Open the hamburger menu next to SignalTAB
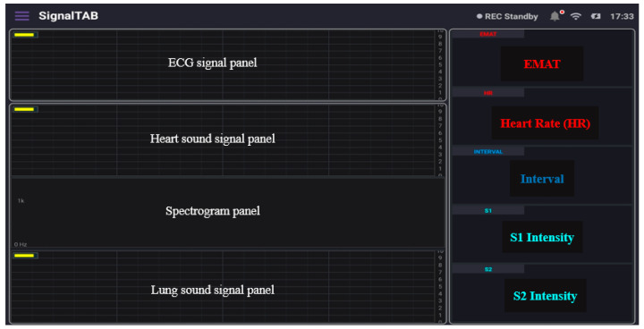 click(22, 16)
